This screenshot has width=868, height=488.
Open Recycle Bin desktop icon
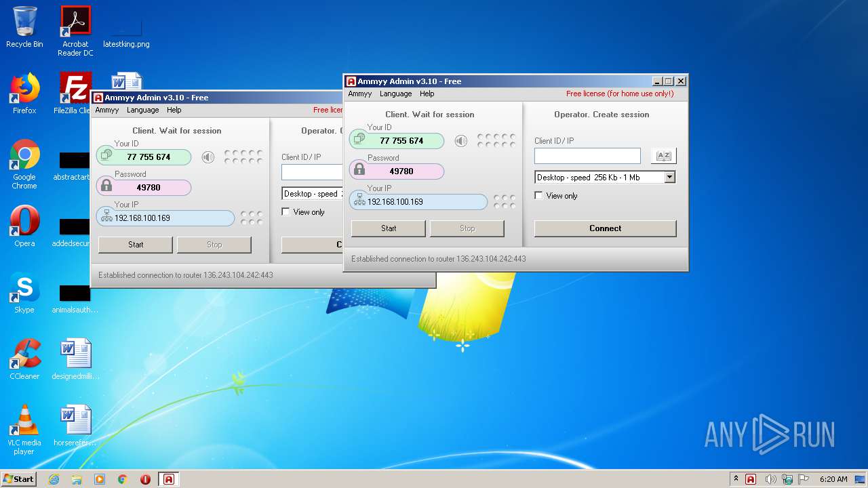click(x=24, y=27)
